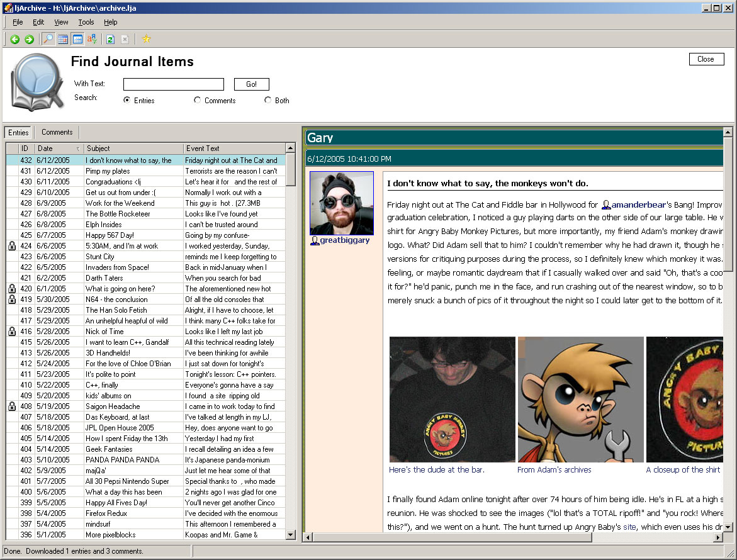Screen dimensions: 737x560
Task: Select entry 'Pimp my plates'
Action: point(146,171)
